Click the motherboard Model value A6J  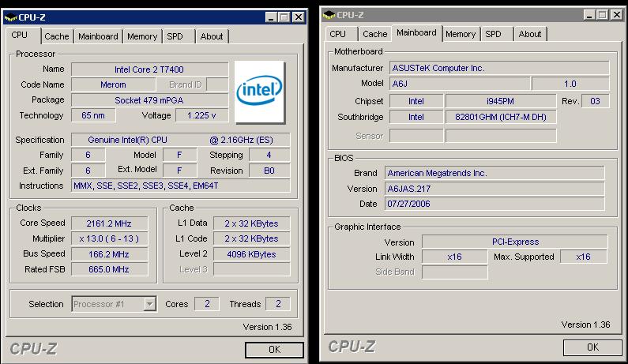(460, 84)
